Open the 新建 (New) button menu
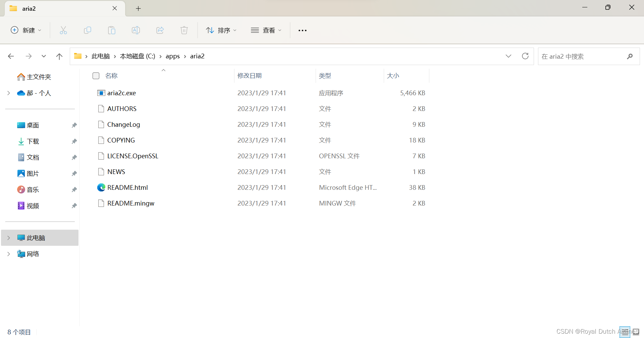 (x=26, y=30)
